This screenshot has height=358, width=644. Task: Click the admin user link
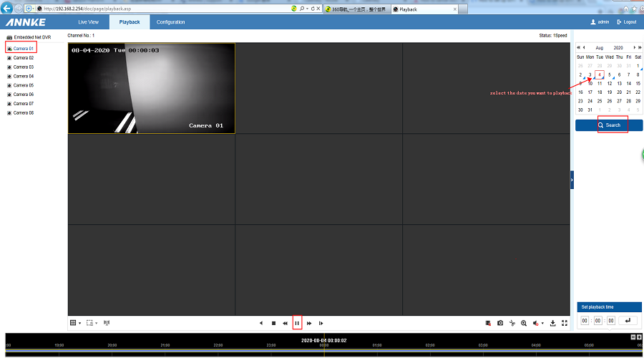tap(600, 22)
